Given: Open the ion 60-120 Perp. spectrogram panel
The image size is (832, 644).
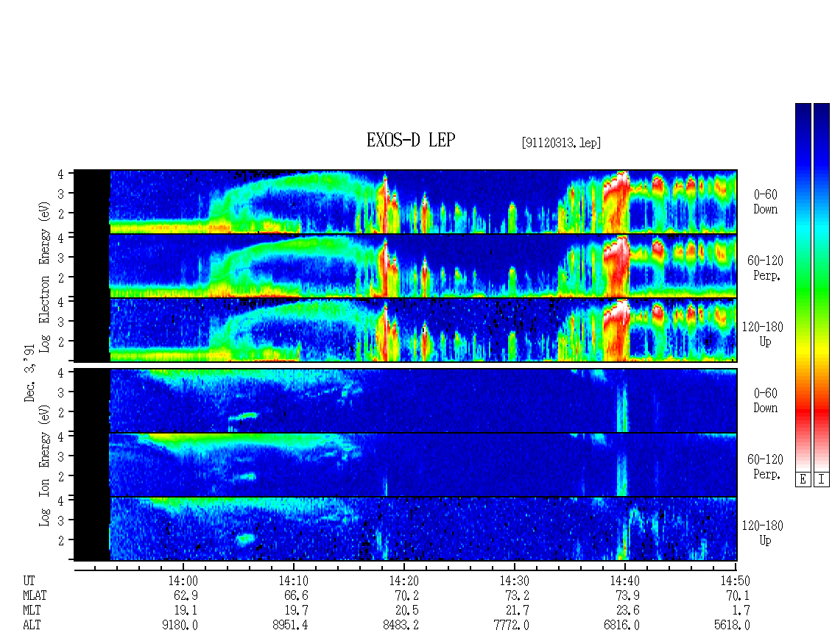Looking at the screenshot, I should click(406, 464).
